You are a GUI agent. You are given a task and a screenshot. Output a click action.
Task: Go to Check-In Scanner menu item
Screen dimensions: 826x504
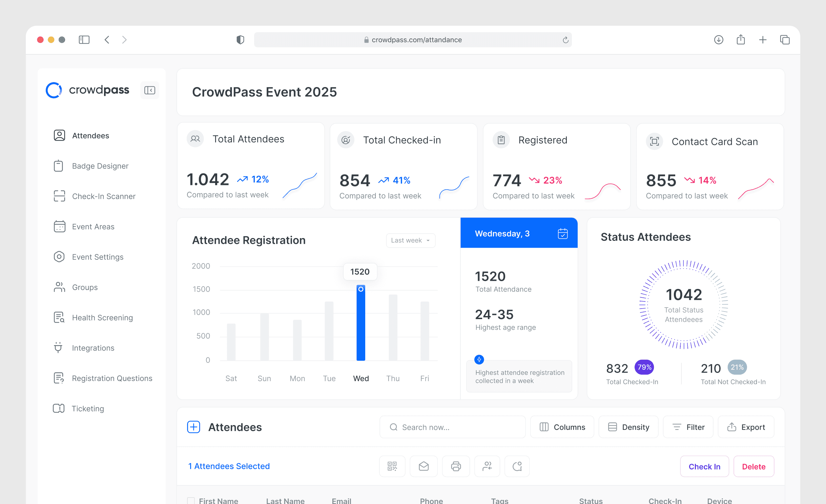[x=103, y=196]
